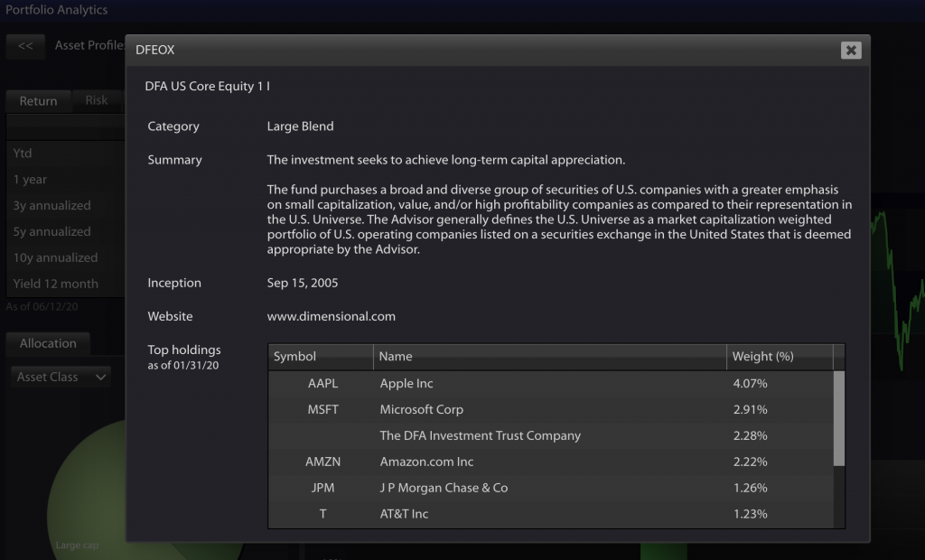This screenshot has width=925, height=560.
Task: Click the top holdings vertical scrollbar thumb
Action: 839,418
